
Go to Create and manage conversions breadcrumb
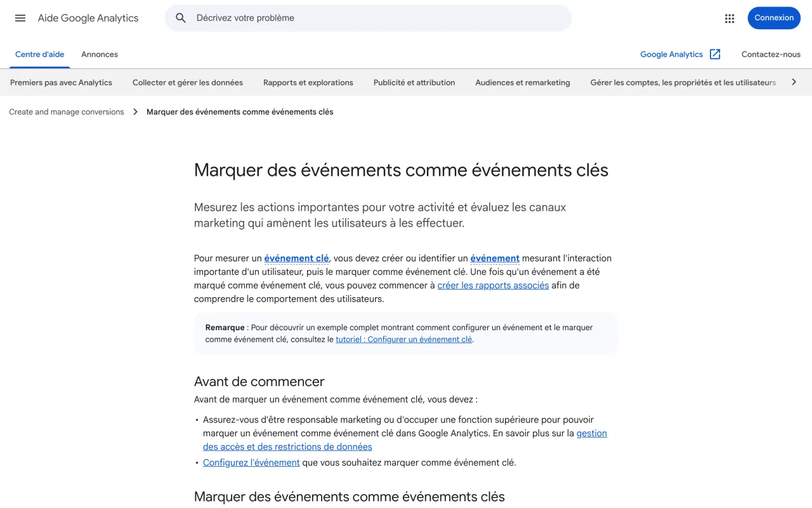pyautogui.click(x=67, y=112)
